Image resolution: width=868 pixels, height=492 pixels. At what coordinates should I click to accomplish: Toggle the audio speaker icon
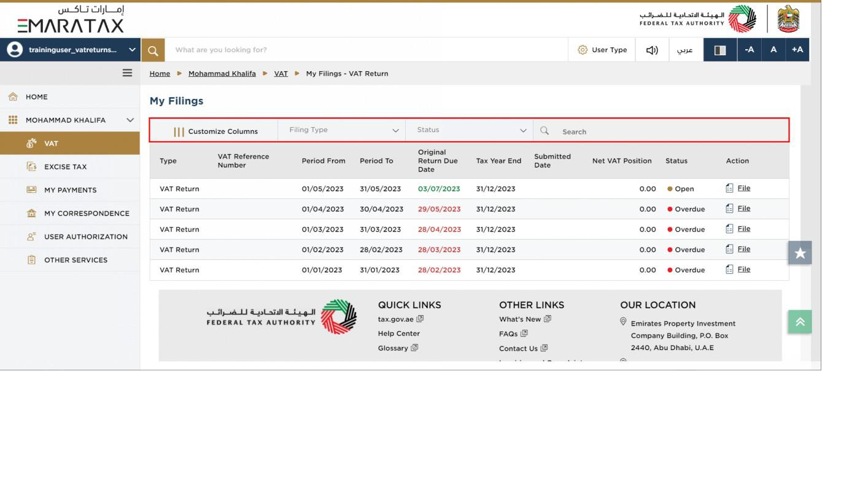(x=652, y=50)
